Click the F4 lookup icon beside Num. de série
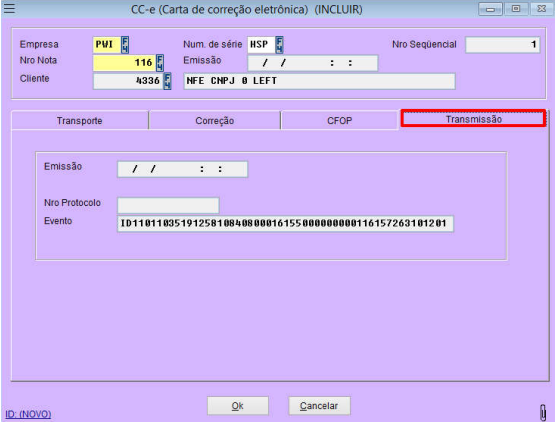Viewport: 555px width, 422px height. pos(279,45)
